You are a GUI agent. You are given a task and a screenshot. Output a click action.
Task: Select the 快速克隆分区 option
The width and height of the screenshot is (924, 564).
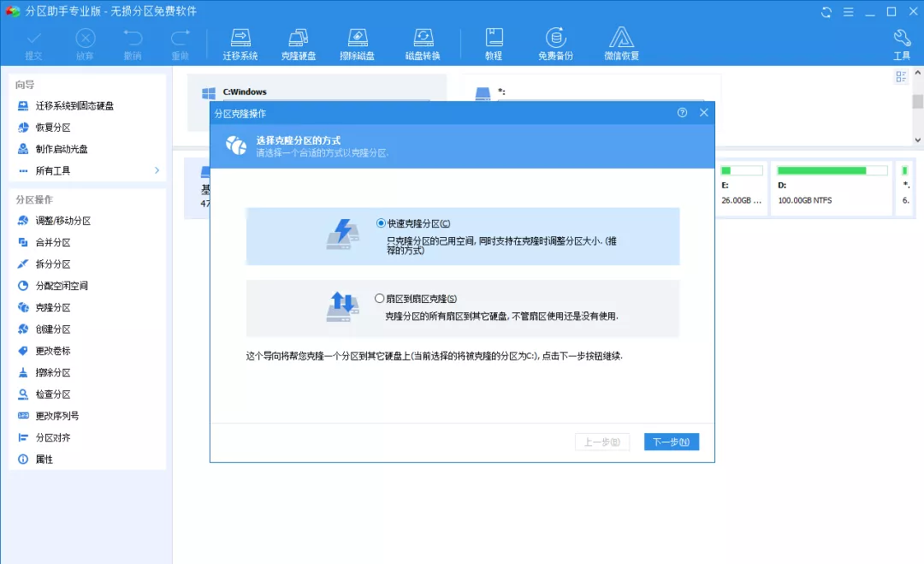point(379,222)
